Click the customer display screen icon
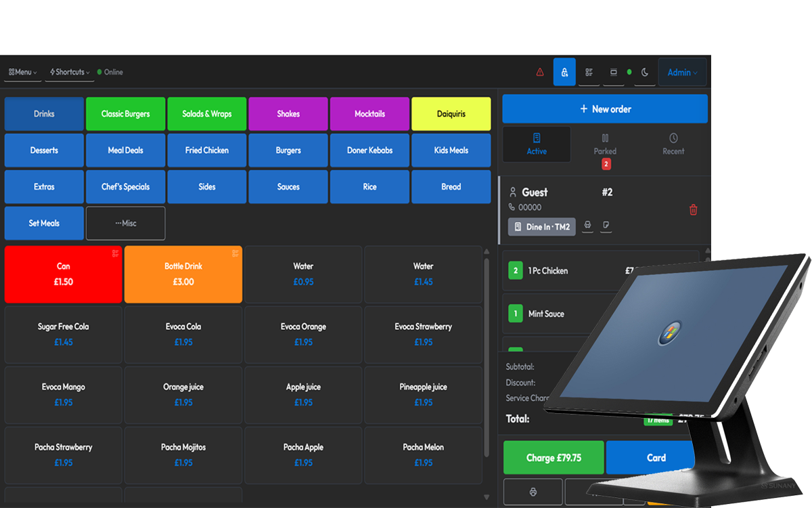 point(614,72)
